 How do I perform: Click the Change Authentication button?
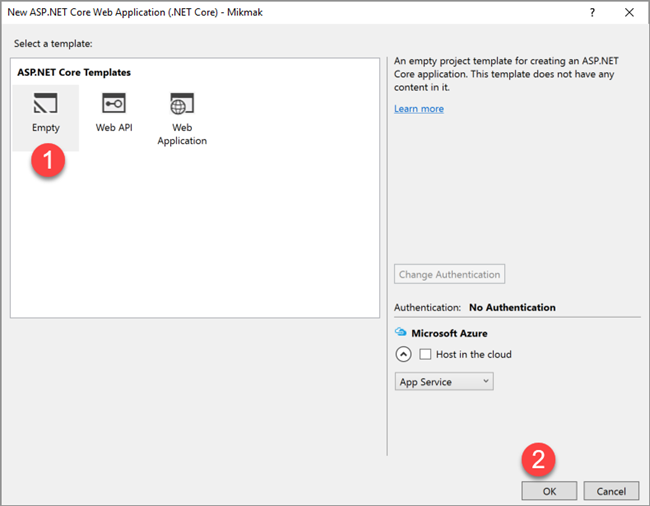[449, 274]
